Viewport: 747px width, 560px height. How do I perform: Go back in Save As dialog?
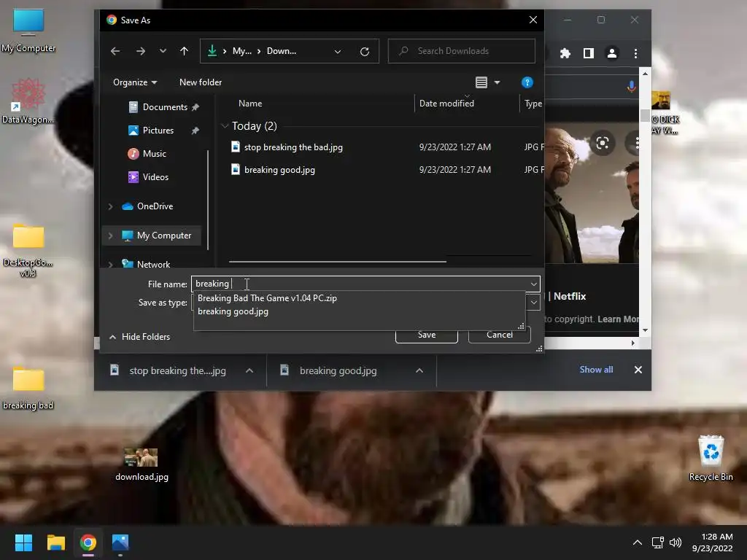click(115, 51)
